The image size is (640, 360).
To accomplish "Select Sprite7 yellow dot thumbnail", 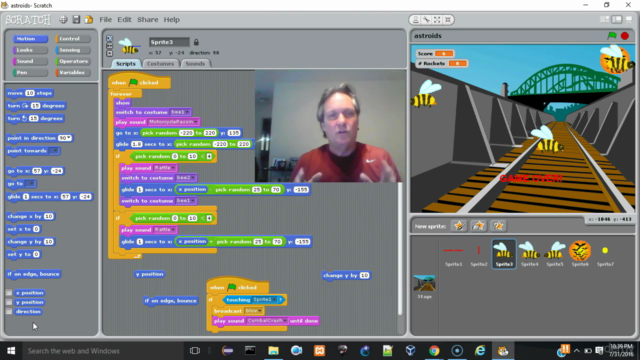I will click(x=605, y=254).
